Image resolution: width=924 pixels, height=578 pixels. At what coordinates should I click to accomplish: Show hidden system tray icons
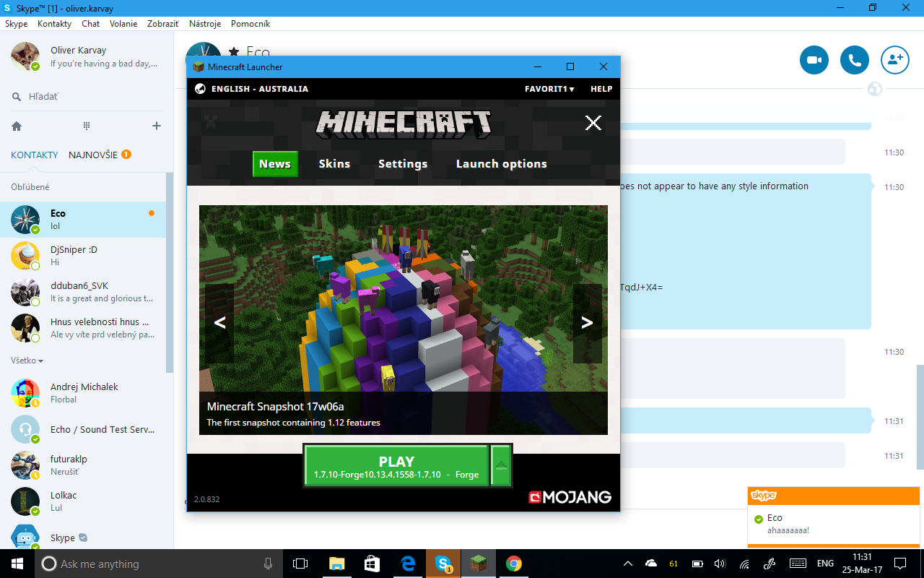coord(628,564)
